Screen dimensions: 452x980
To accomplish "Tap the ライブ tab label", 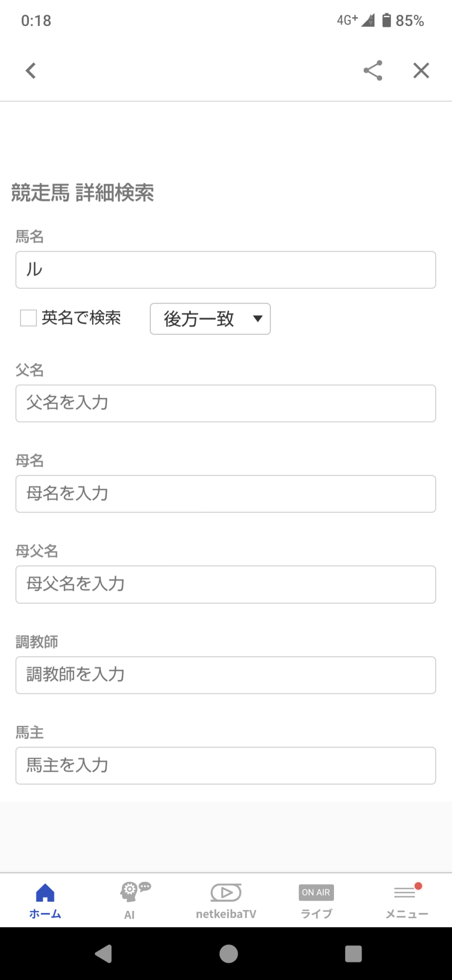I will (316, 914).
